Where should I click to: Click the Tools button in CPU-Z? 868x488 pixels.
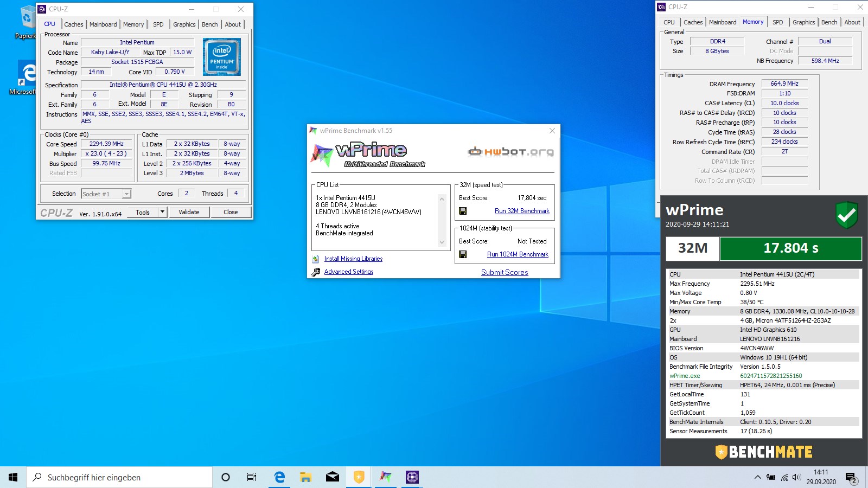(x=143, y=212)
